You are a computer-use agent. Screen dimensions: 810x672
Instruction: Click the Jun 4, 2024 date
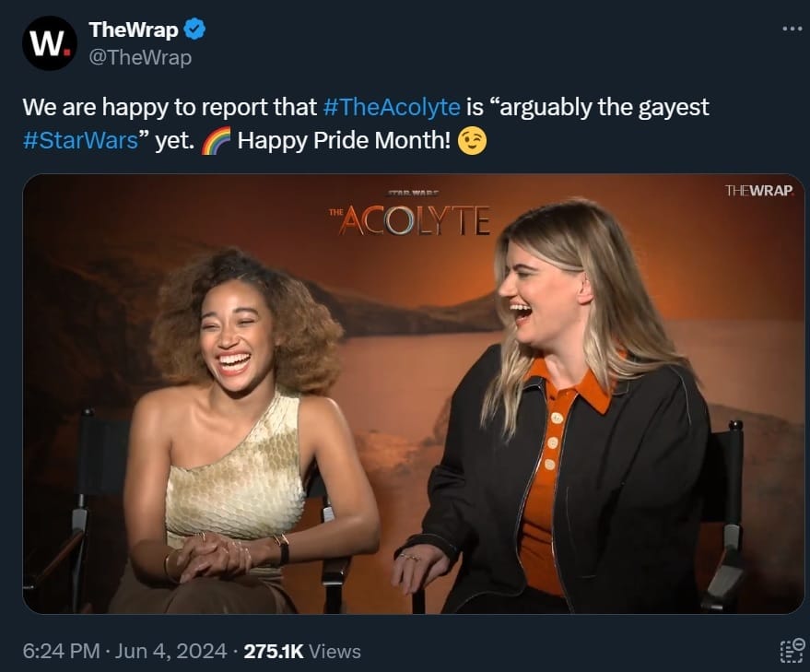pos(170,651)
